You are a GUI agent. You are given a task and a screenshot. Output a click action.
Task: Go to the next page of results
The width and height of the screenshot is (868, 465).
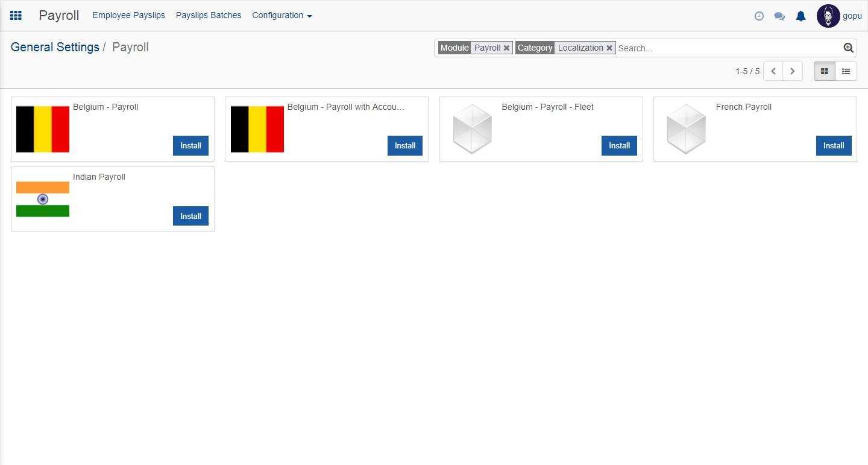pos(792,71)
